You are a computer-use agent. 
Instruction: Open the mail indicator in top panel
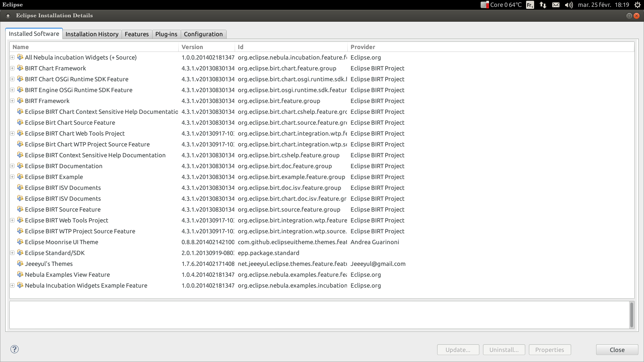coord(556,5)
